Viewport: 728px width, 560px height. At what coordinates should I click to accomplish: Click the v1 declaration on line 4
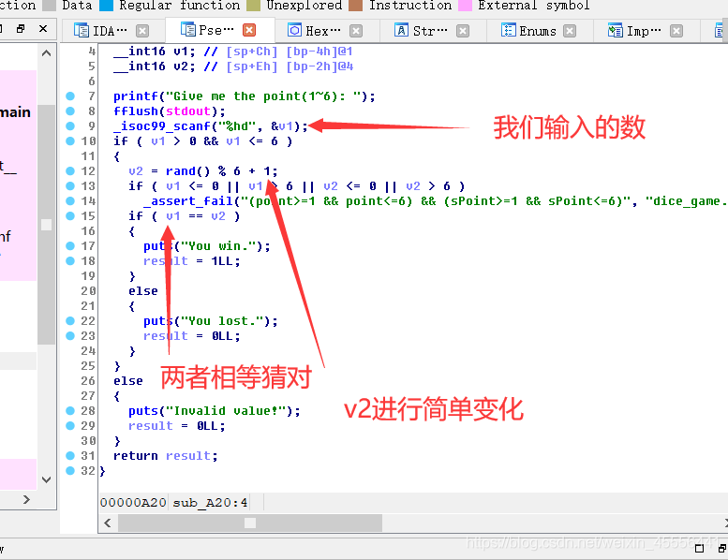click(155, 51)
